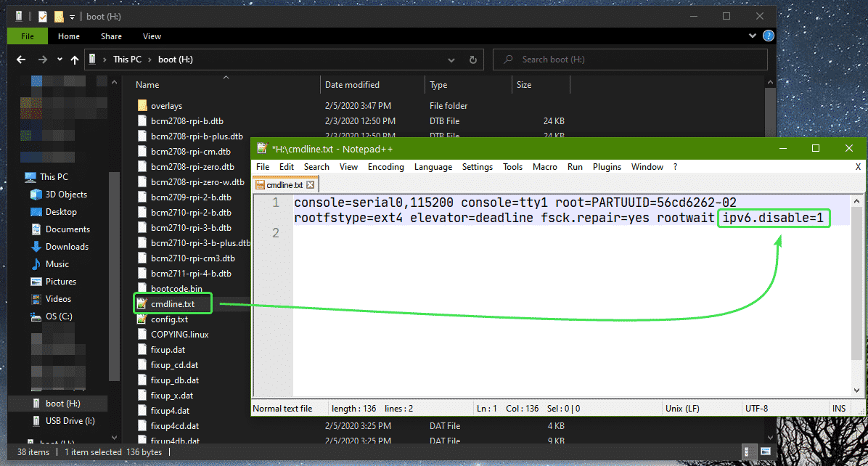
Task: Click the green File ribbon button
Action: [28, 36]
